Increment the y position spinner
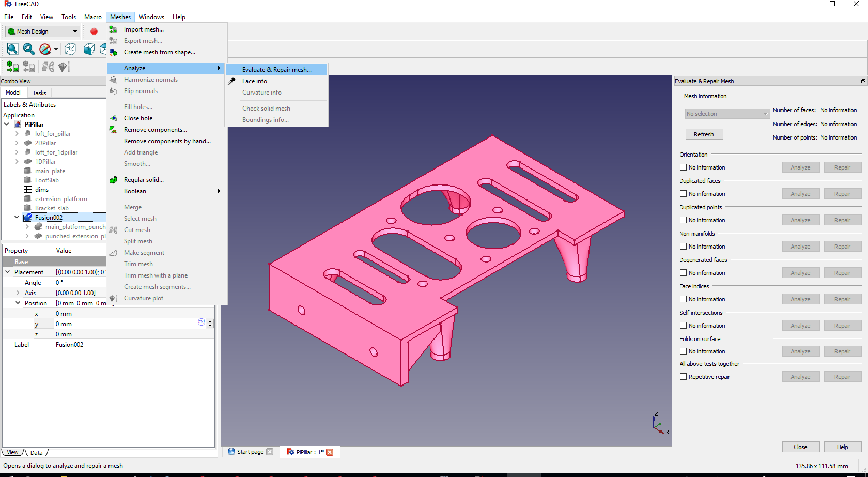This screenshot has height=477, width=868. [x=210, y=321]
